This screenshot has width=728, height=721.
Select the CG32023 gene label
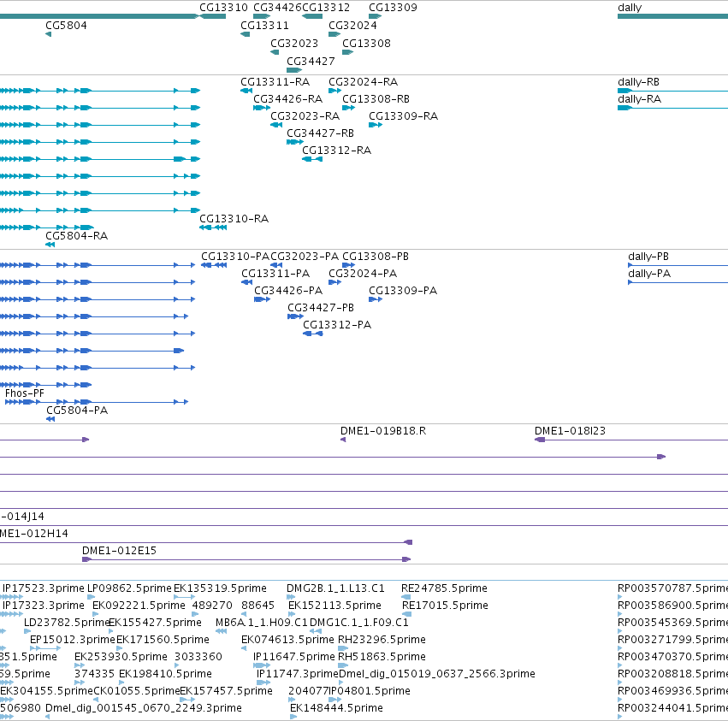coord(294,43)
